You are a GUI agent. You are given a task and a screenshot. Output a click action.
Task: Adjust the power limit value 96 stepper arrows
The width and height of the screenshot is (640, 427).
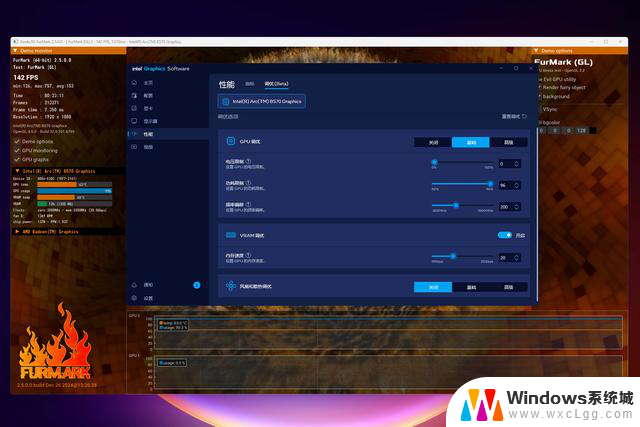(516, 185)
